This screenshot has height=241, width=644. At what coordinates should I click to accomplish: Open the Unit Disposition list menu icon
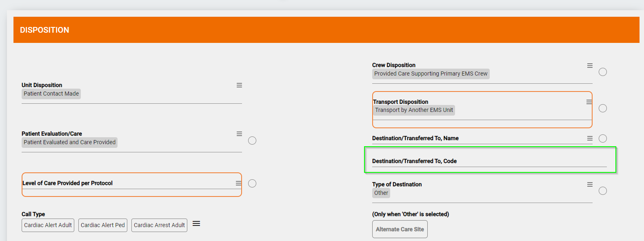239,85
